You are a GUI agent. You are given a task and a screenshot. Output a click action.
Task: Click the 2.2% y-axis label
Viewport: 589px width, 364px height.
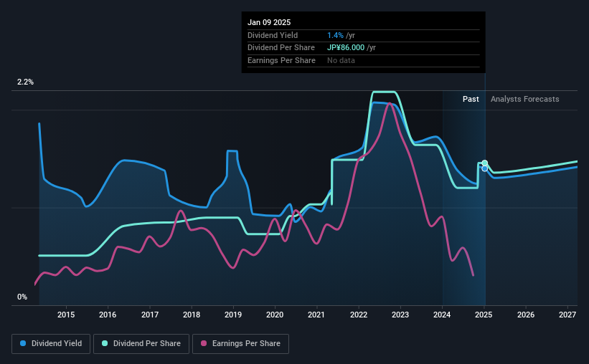pyautogui.click(x=25, y=82)
